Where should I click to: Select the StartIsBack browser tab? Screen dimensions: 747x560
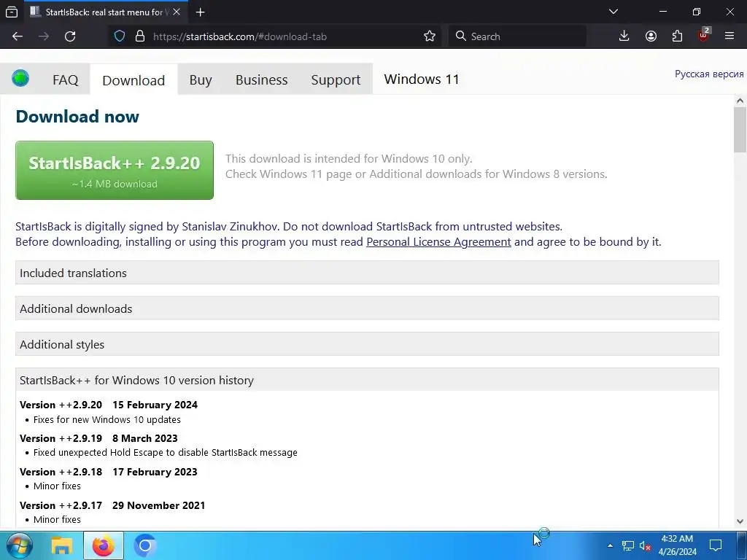pos(104,12)
